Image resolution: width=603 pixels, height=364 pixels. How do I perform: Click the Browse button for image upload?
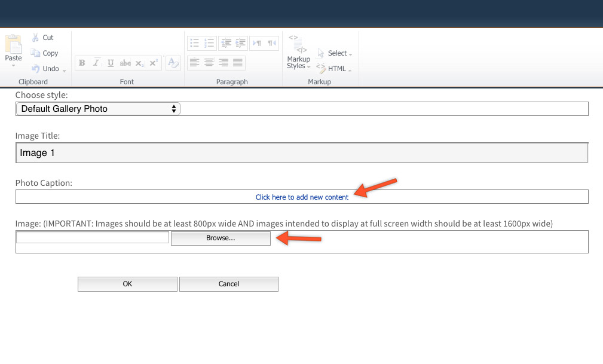(x=220, y=238)
